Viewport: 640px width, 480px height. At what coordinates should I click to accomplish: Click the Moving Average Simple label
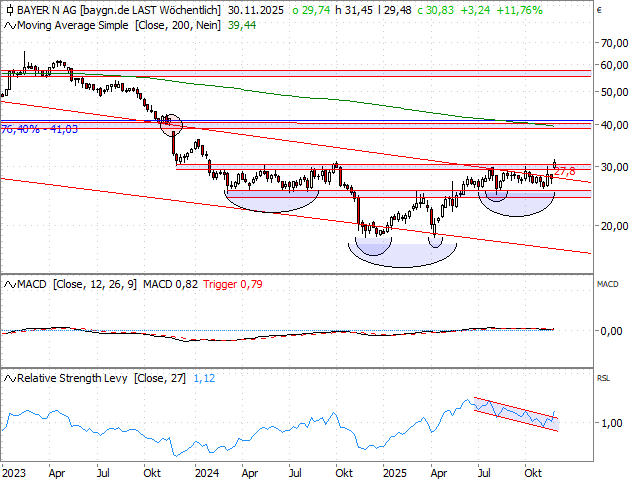(73, 25)
